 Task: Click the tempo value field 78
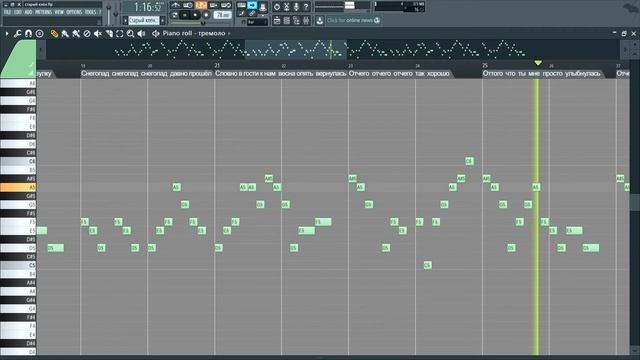pyautogui.click(x=222, y=15)
